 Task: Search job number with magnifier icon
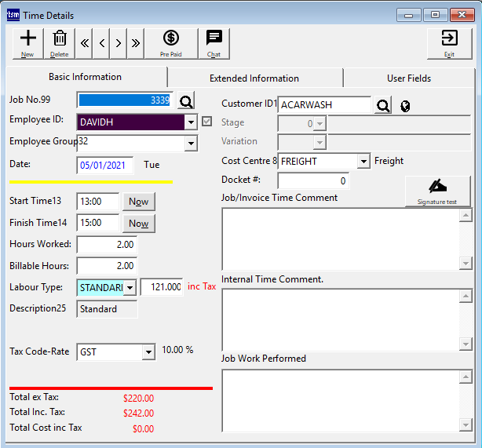185,100
